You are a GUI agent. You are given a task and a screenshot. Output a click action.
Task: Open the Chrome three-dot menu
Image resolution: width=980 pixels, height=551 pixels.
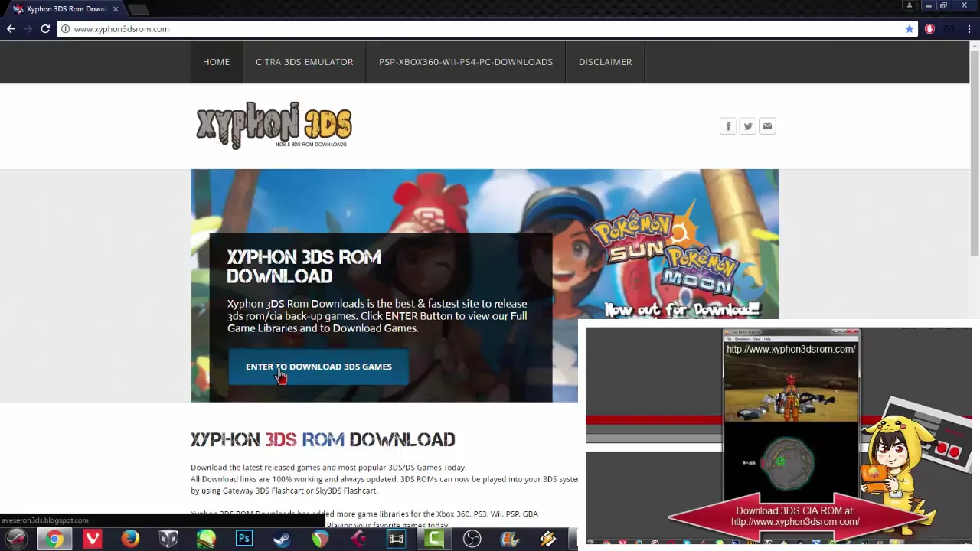pyautogui.click(x=969, y=29)
